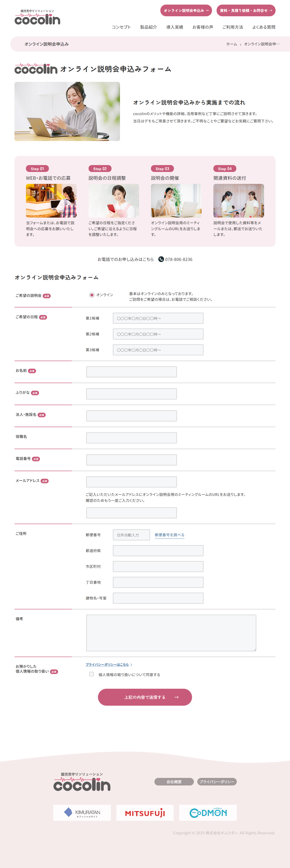This screenshot has width=290, height=868.
Task: Click the cocolin logo in the header
Action: (37, 17)
